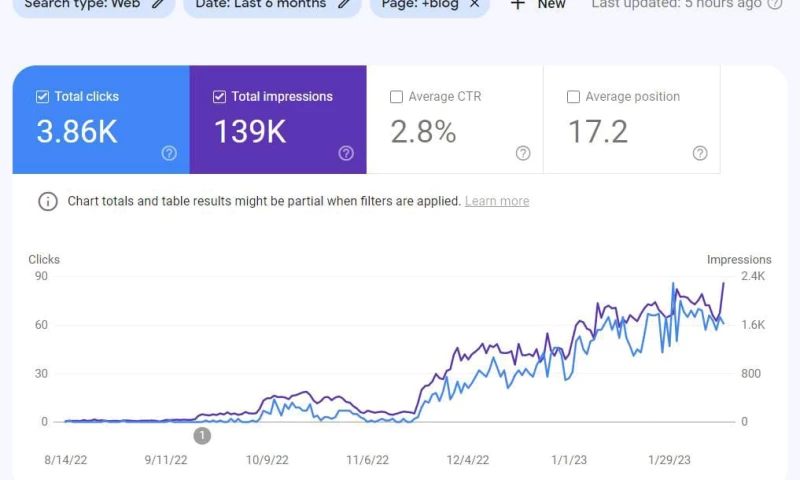Click the info icon beside chart totals notice
This screenshot has width=800, height=480.
coord(48,201)
